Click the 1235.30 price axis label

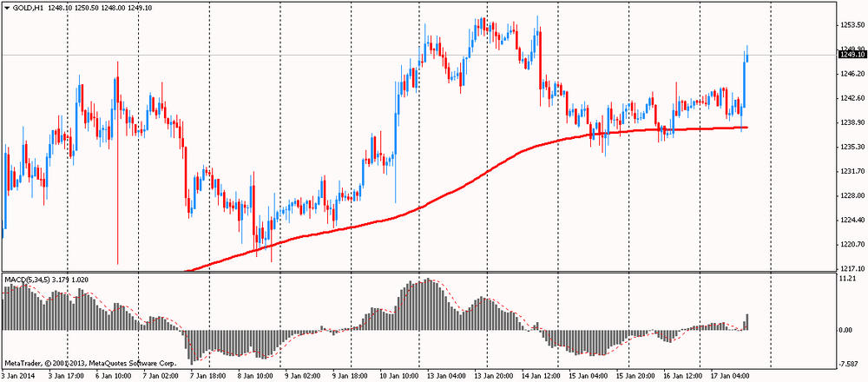coord(852,147)
